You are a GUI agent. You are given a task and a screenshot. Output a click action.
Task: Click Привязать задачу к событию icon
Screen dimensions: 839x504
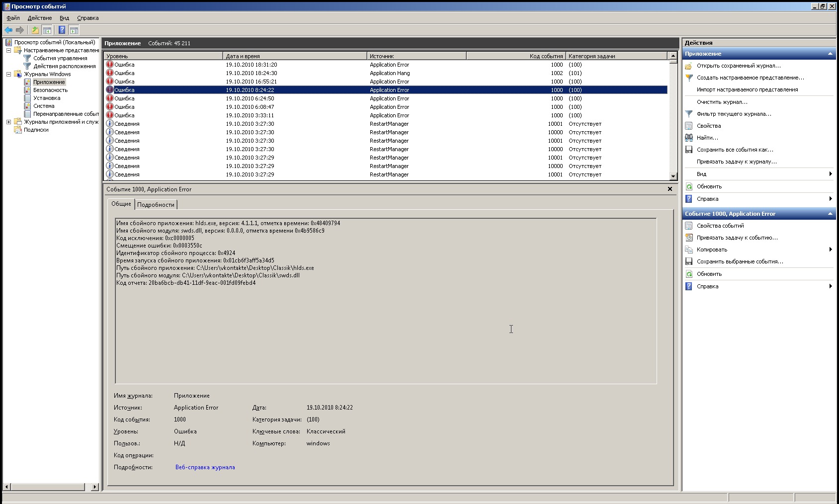[689, 238]
